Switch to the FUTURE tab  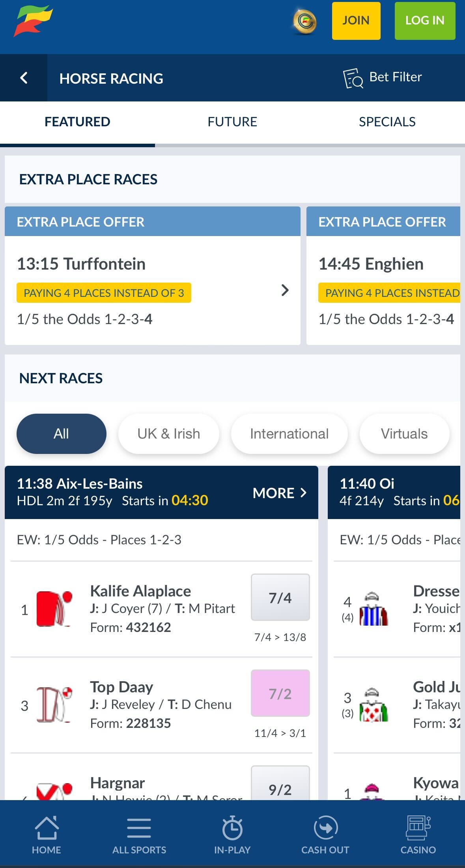tap(232, 122)
